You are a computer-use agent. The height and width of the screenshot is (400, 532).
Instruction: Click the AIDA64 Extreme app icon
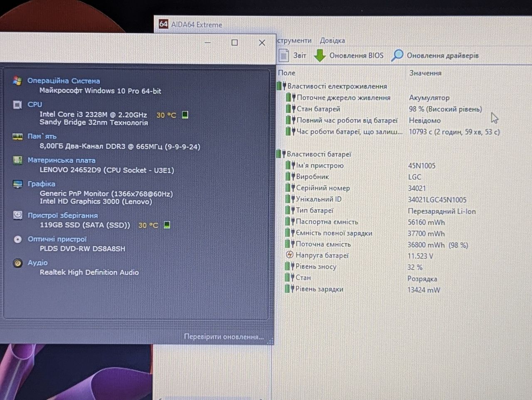(163, 24)
